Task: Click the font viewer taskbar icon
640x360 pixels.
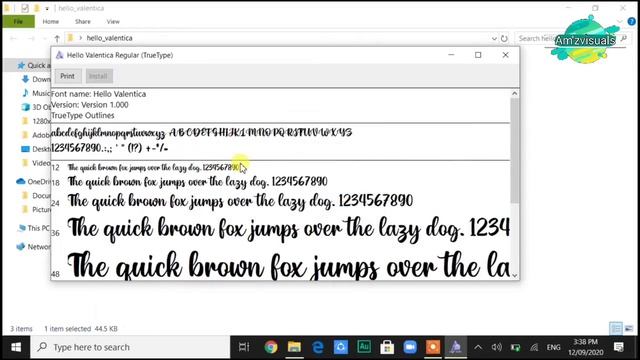Action: [x=456, y=347]
